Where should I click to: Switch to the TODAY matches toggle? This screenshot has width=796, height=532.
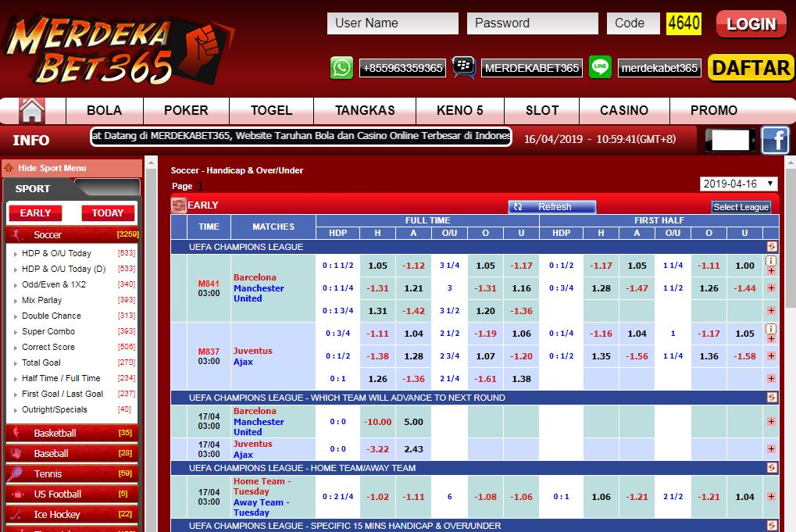(x=108, y=212)
